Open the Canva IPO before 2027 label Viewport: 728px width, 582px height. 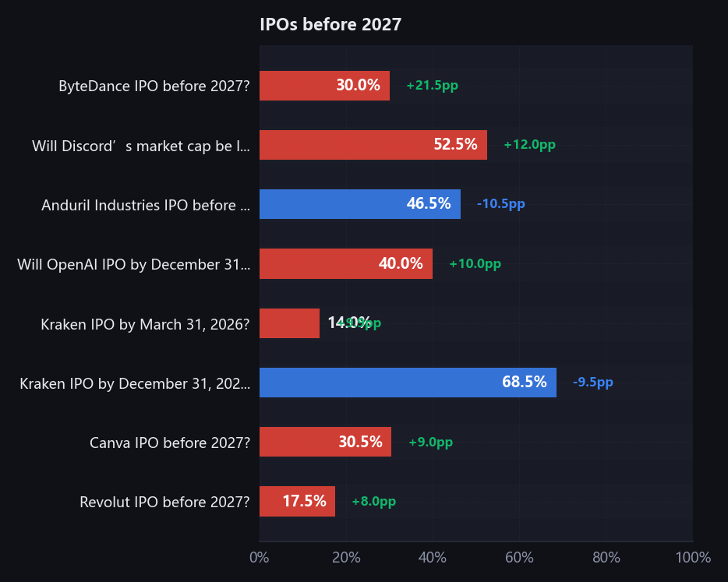click(x=170, y=443)
